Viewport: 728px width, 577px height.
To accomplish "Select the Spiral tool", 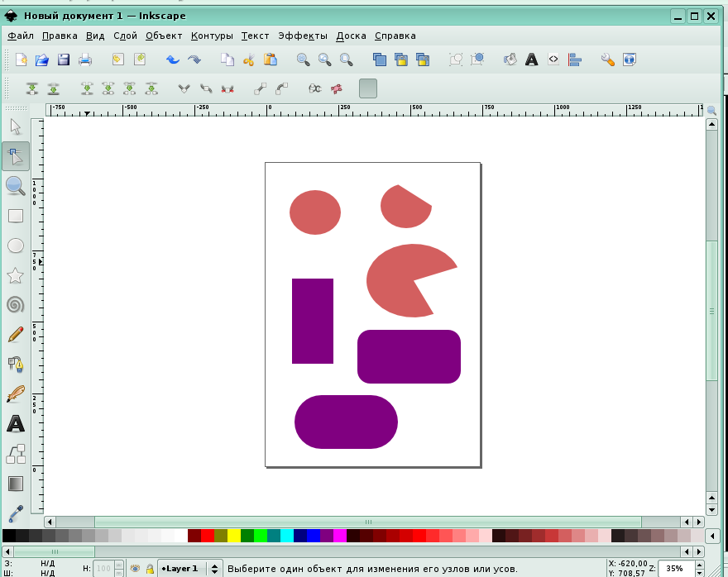I will tap(15, 304).
